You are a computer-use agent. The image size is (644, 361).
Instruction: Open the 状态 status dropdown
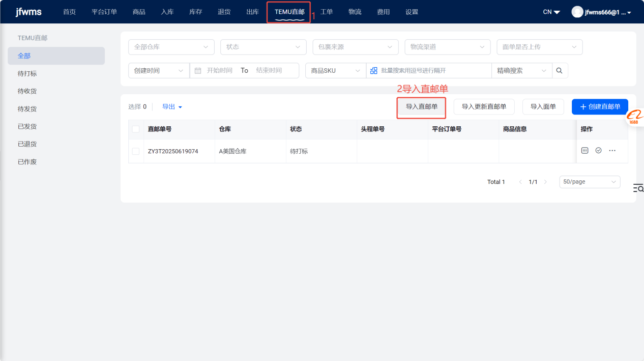click(264, 47)
